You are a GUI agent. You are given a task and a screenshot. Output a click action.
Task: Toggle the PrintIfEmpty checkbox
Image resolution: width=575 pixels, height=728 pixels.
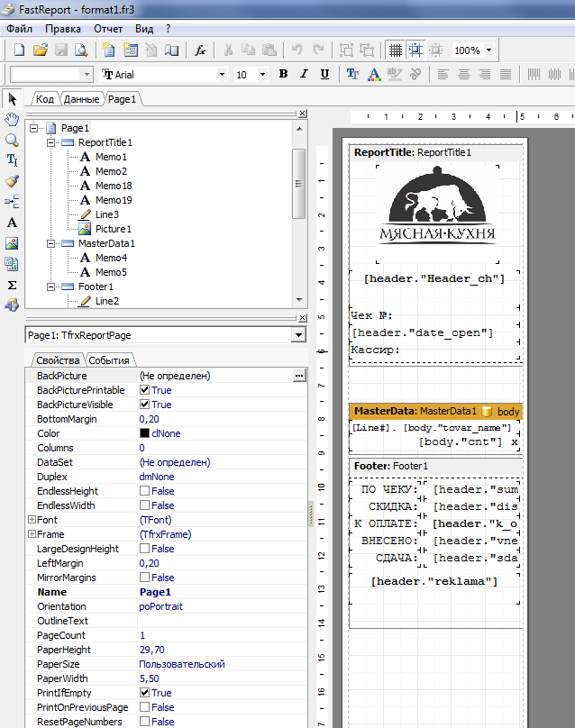(x=144, y=693)
